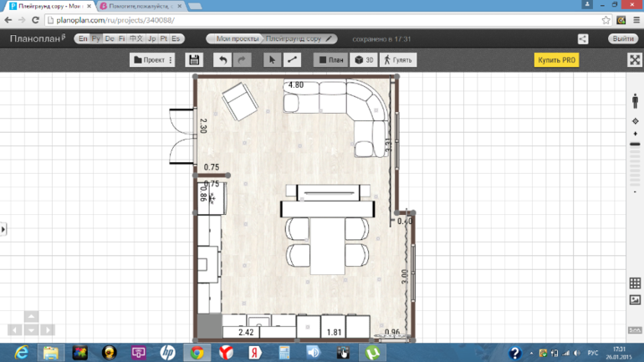Click the Выйти logout button
This screenshot has width=644, height=362.
pyautogui.click(x=623, y=38)
